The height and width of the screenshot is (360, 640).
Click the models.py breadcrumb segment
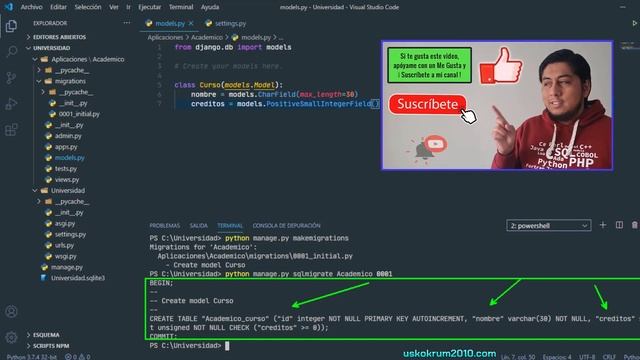click(x=256, y=37)
